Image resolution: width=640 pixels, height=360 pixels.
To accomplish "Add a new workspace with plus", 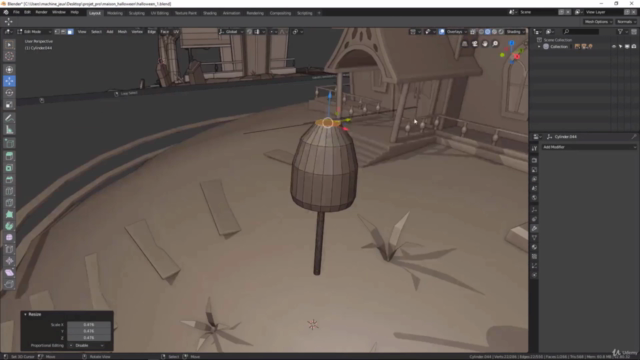I will pyautogui.click(x=319, y=13).
